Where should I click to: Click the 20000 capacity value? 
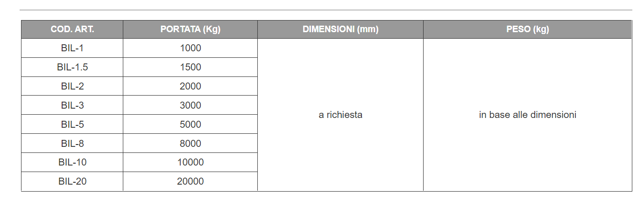click(x=191, y=181)
